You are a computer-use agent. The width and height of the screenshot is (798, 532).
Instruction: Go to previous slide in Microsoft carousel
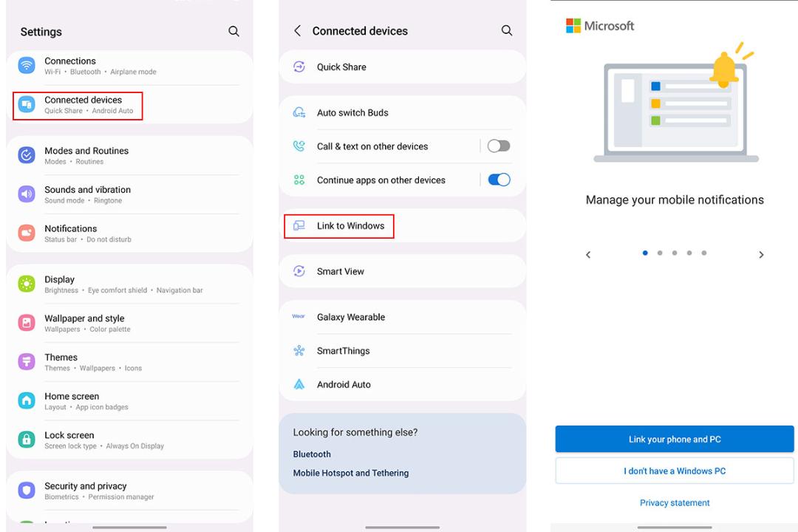click(588, 254)
